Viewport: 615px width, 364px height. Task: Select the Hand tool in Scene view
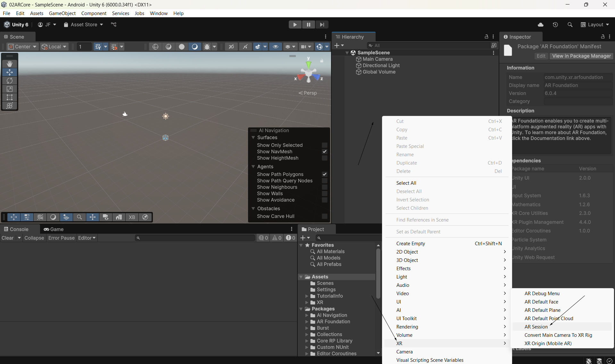[x=10, y=64]
